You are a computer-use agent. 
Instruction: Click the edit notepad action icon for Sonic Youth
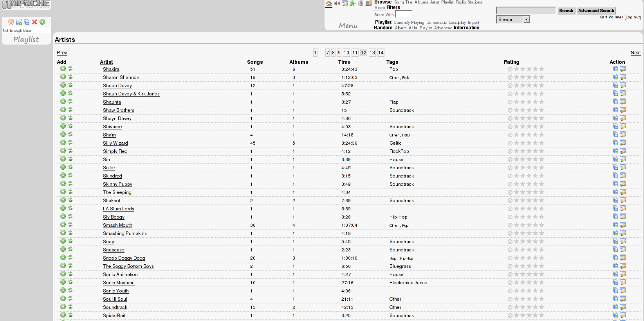(x=623, y=291)
